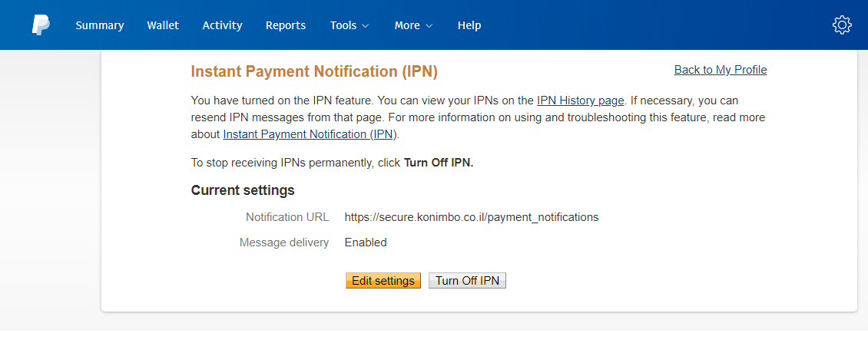The image size is (868, 343).
Task: Click the 'Notification URL' label
Action: (x=287, y=217)
